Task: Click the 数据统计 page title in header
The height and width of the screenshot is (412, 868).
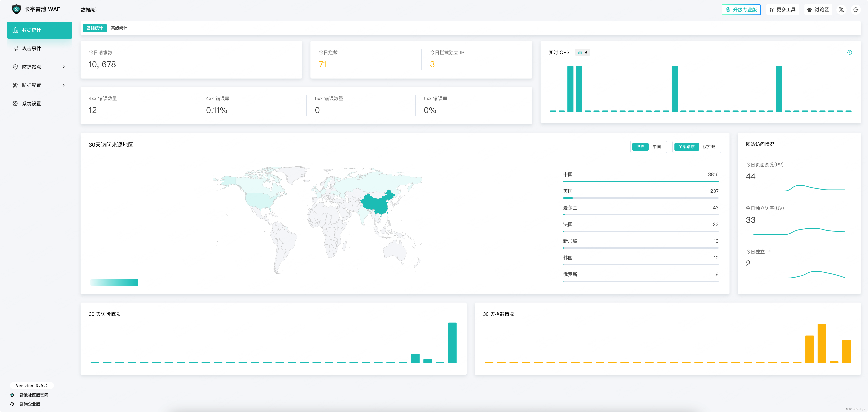Action: (90, 10)
